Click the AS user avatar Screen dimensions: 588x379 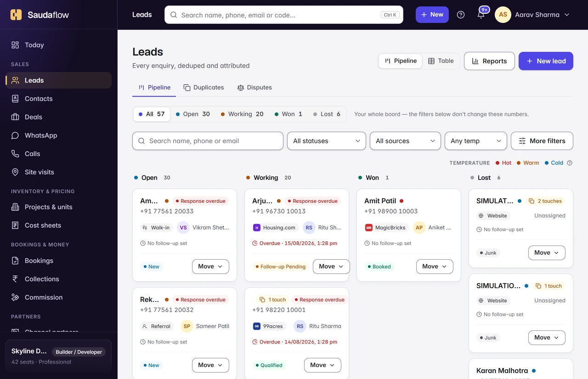tap(503, 15)
